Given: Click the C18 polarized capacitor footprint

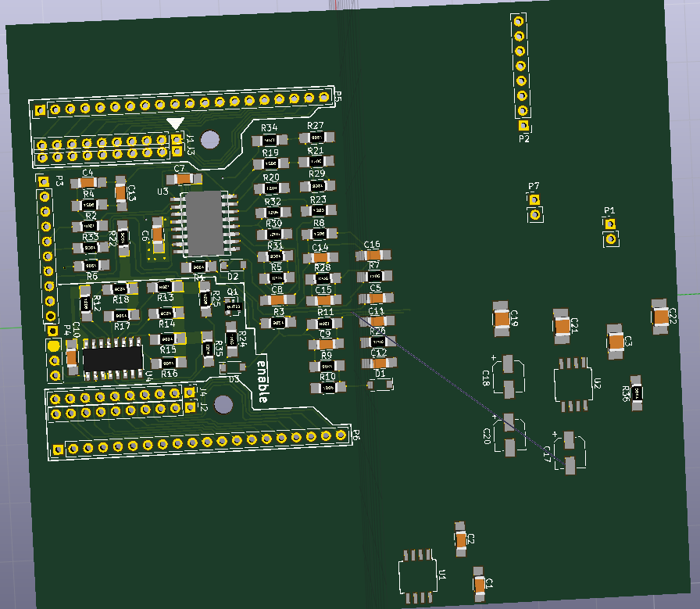Looking at the screenshot, I should point(509,376).
